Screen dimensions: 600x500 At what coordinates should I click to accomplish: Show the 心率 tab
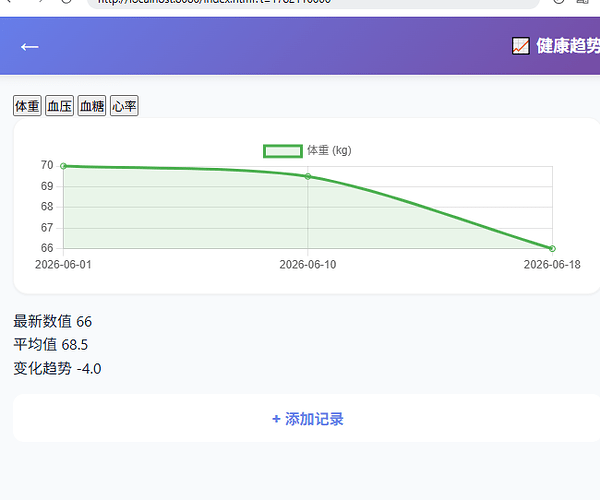[x=124, y=106]
